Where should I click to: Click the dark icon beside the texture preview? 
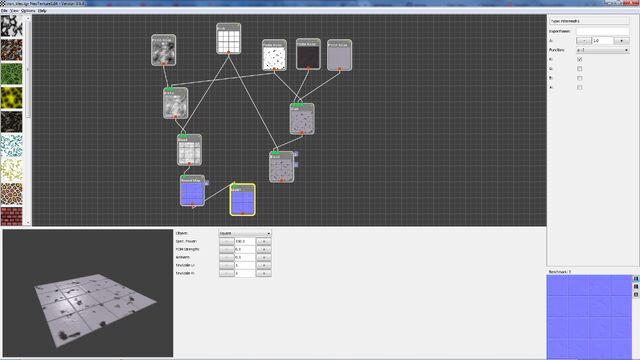[636, 294]
